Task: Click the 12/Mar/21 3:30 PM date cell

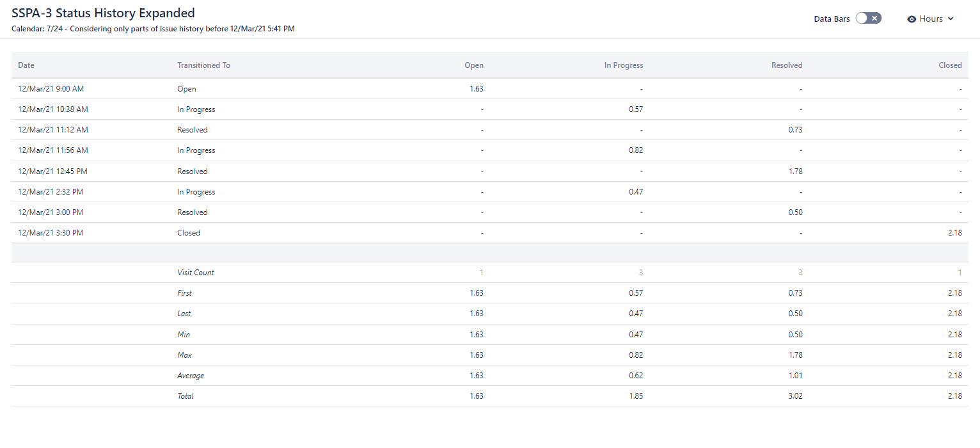Action: point(51,233)
